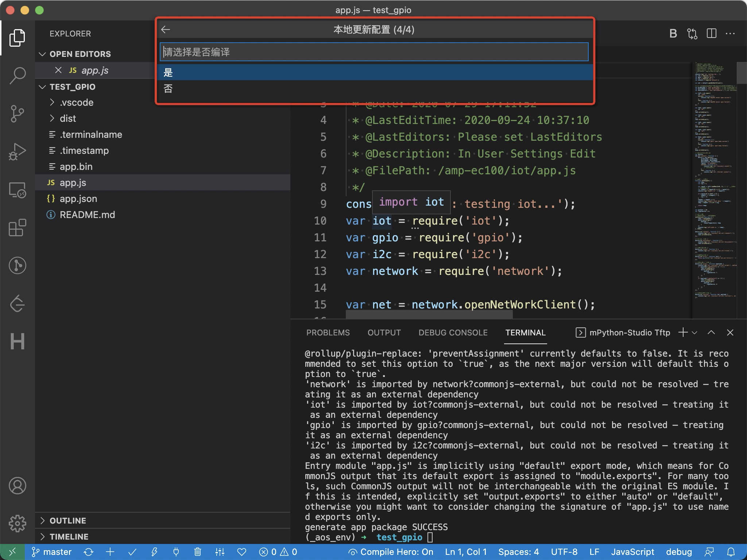Open the Run and Debug view
The height and width of the screenshot is (560, 747).
17,151
